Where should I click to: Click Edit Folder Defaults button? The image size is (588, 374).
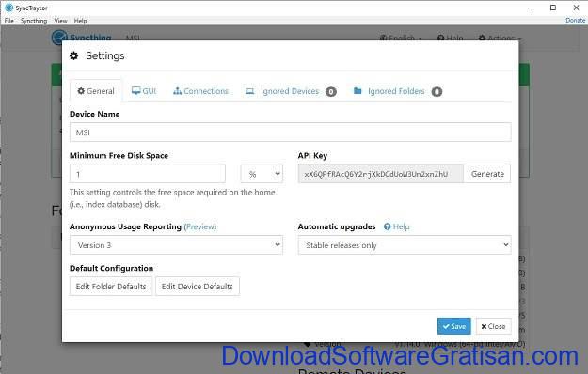[111, 287]
